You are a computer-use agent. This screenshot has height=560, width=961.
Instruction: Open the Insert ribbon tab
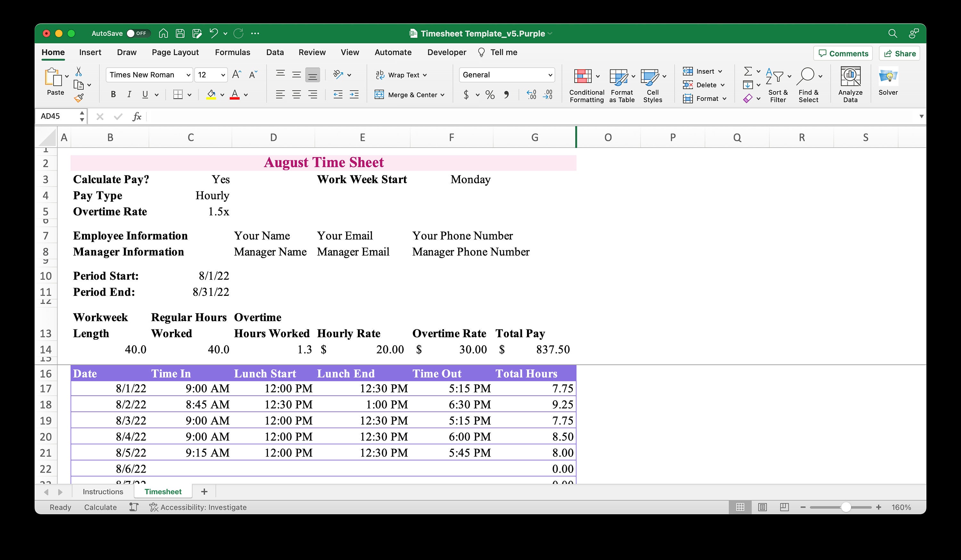[90, 52]
